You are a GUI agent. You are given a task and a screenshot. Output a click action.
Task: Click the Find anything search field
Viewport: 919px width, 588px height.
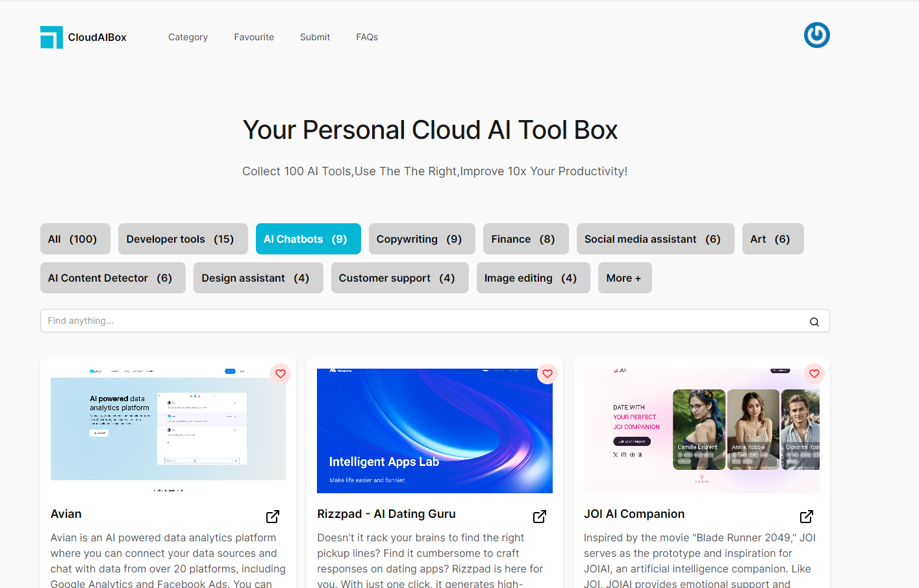click(x=435, y=321)
